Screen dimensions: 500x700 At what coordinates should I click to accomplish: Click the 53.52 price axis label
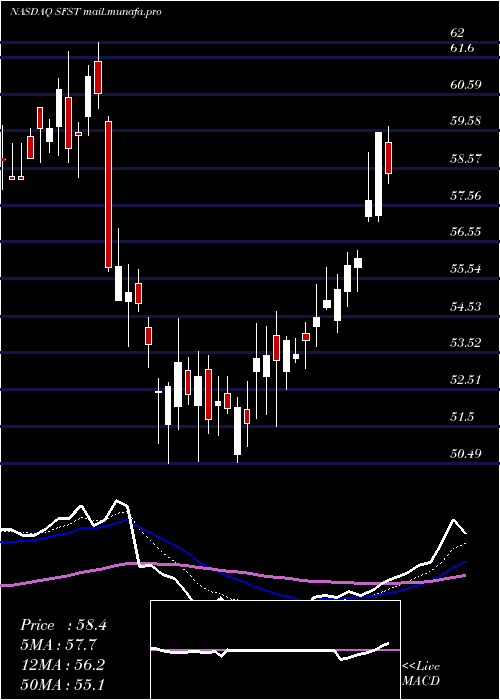point(466,343)
